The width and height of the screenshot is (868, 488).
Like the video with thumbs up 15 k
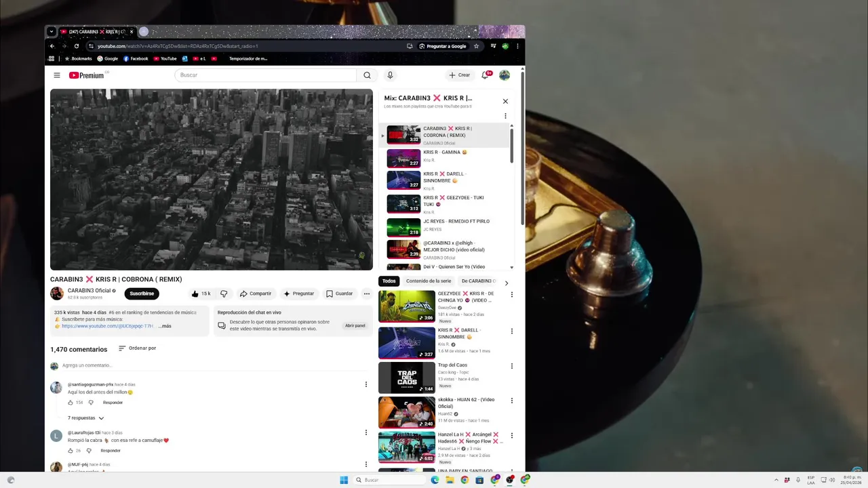coord(201,293)
